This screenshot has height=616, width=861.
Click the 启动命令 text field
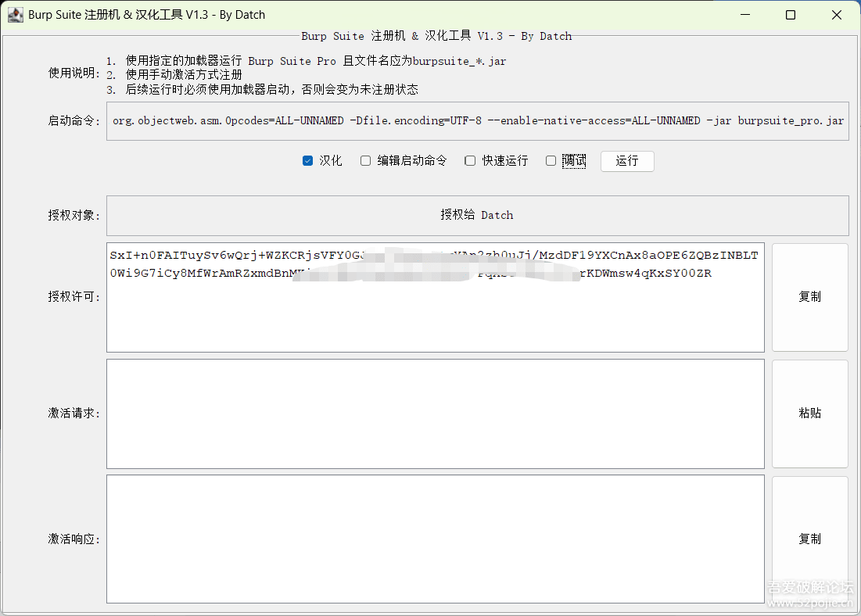tap(477, 121)
